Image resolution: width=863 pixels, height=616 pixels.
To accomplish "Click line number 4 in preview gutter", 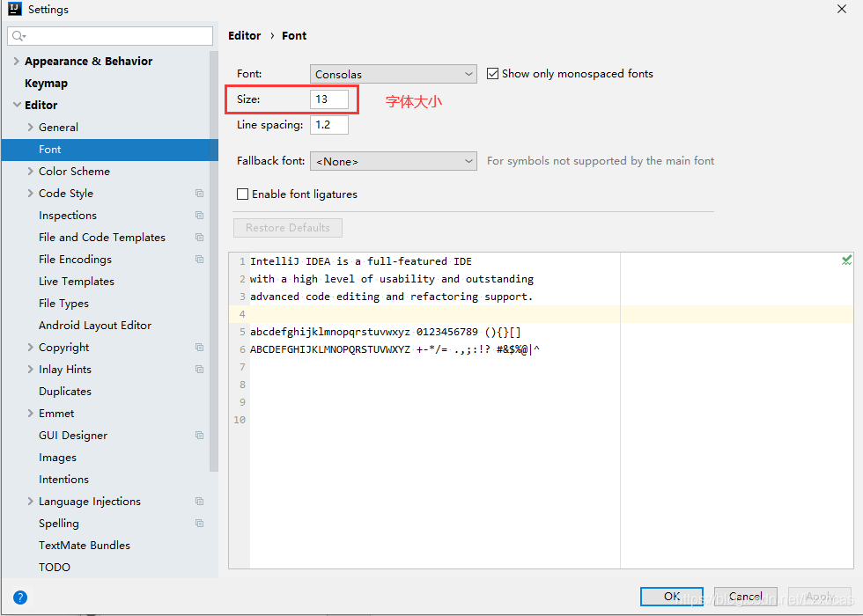I will coord(242,314).
